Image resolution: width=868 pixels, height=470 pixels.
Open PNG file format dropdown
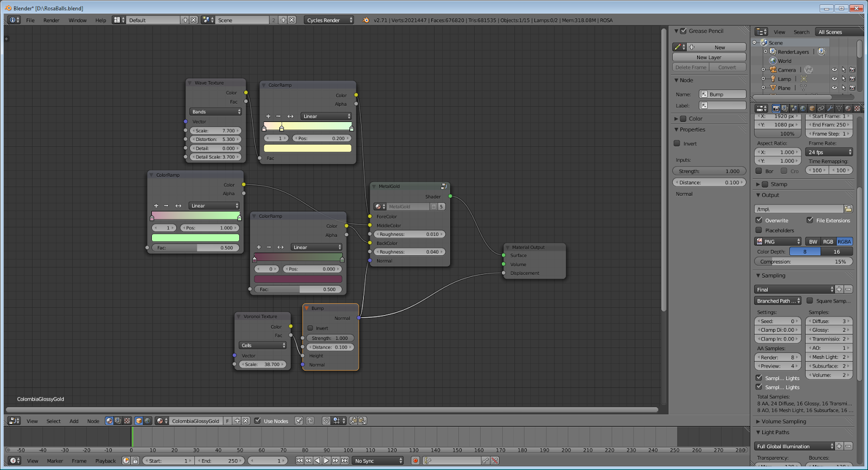tap(778, 242)
